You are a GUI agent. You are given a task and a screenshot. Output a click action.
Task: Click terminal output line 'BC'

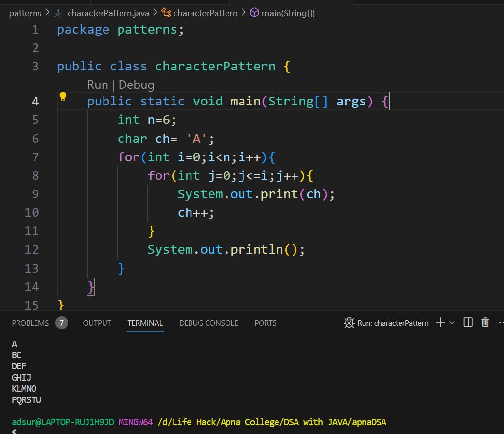(17, 355)
